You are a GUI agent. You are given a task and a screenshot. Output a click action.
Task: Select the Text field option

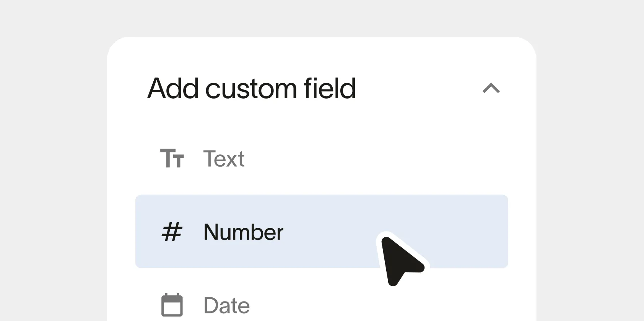224,159
